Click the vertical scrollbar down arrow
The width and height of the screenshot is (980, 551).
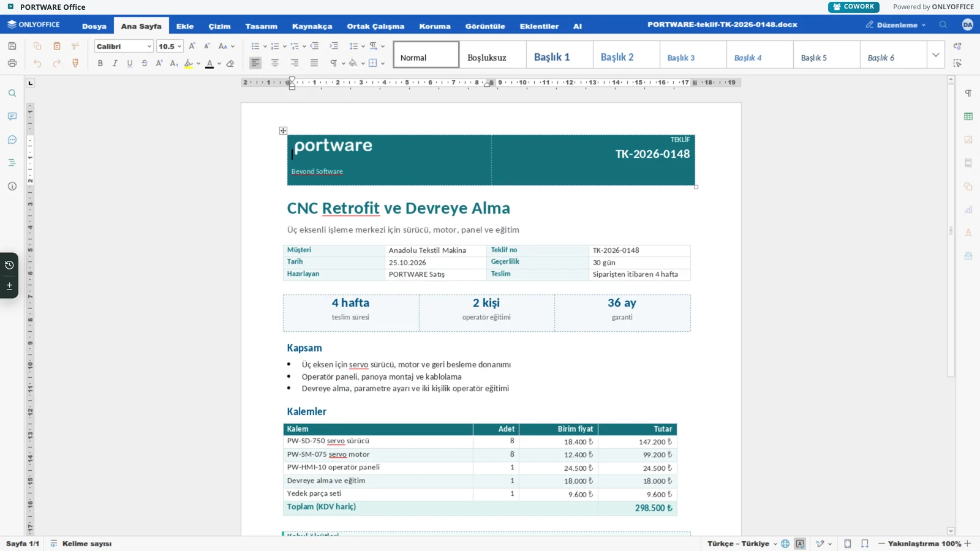pyautogui.click(x=951, y=531)
